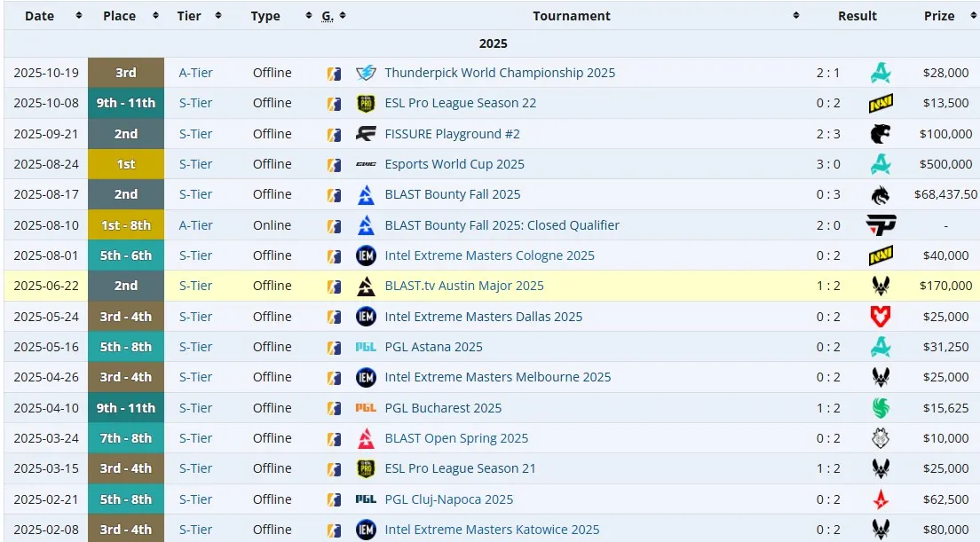Click the date 2025-06-22

click(46, 286)
